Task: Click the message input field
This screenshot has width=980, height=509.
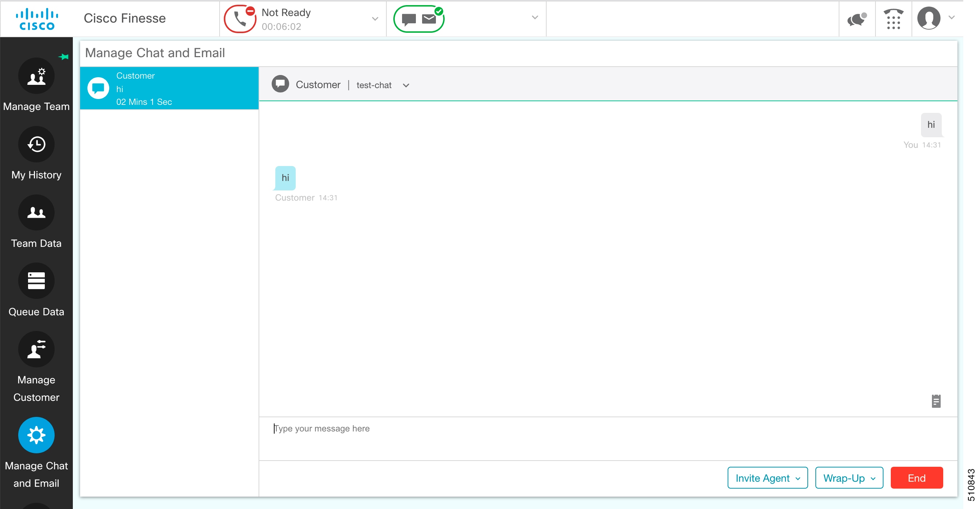Action: pyautogui.click(x=608, y=438)
